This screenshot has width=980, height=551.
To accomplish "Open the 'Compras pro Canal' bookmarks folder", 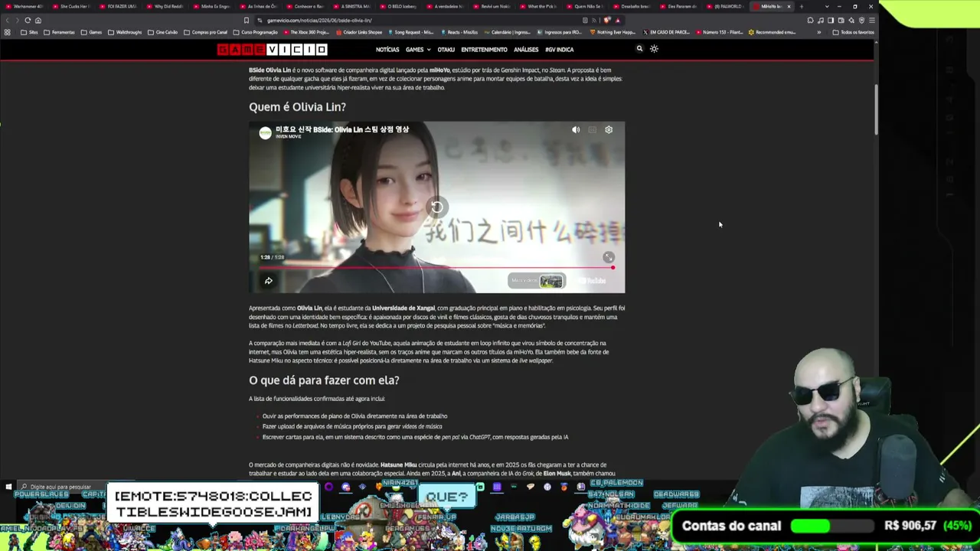I will (205, 32).
